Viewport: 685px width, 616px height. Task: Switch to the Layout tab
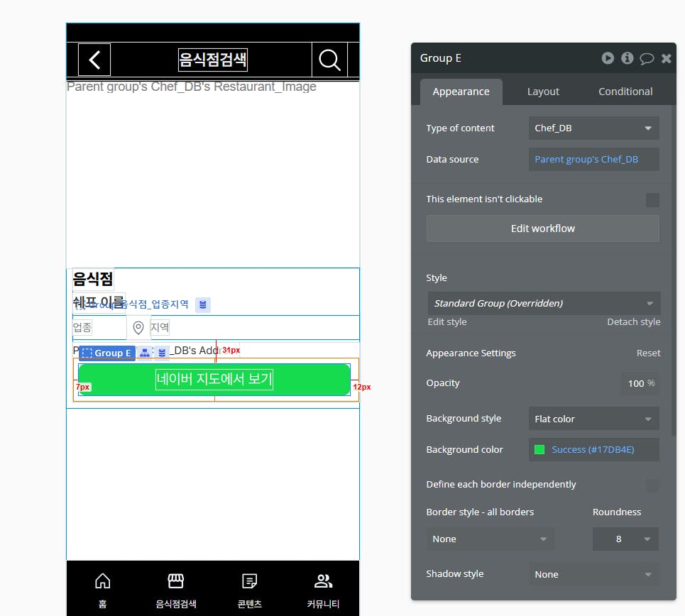pos(543,92)
